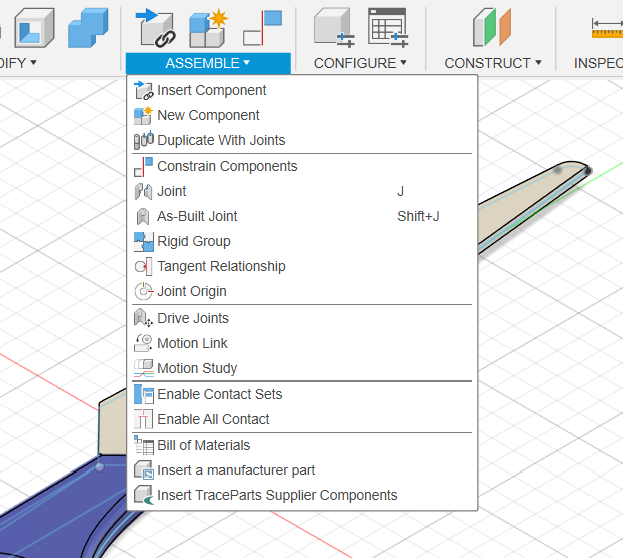Click the Insert Component toolbar icon
623x558 pixels.
[x=157, y=28]
